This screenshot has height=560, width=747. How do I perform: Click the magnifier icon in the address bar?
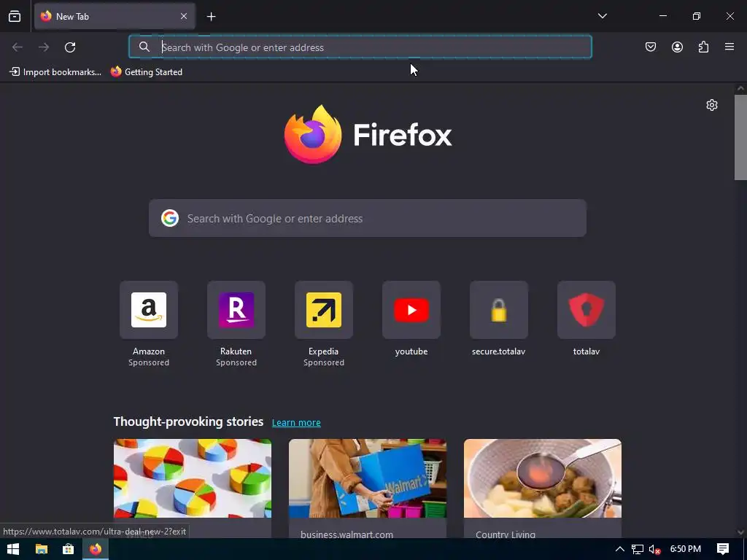pyautogui.click(x=144, y=47)
